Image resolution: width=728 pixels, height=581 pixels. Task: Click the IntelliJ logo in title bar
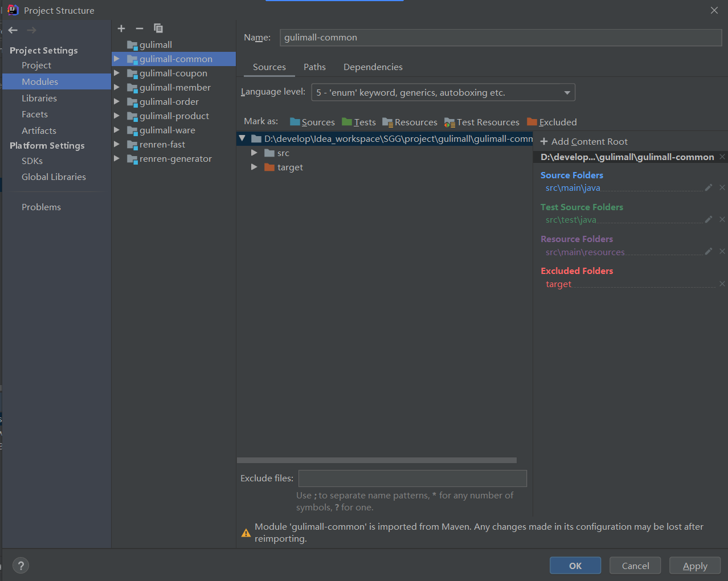pos(13,10)
